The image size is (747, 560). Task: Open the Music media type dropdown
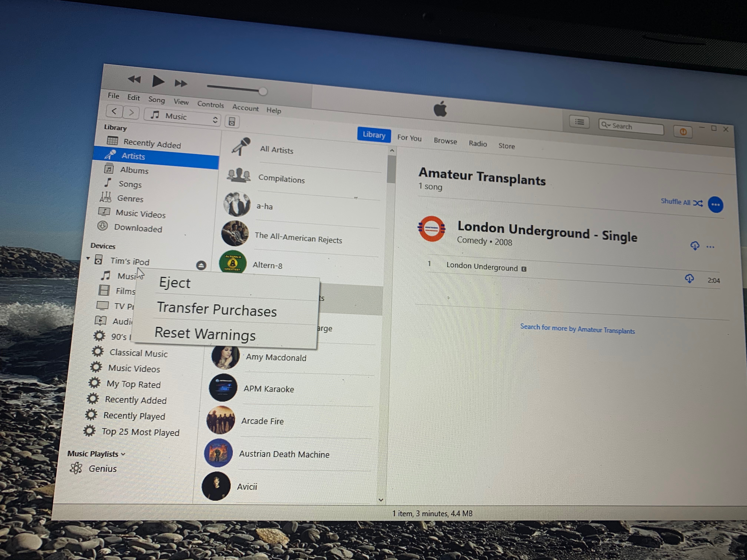pyautogui.click(x=182, y=117)
